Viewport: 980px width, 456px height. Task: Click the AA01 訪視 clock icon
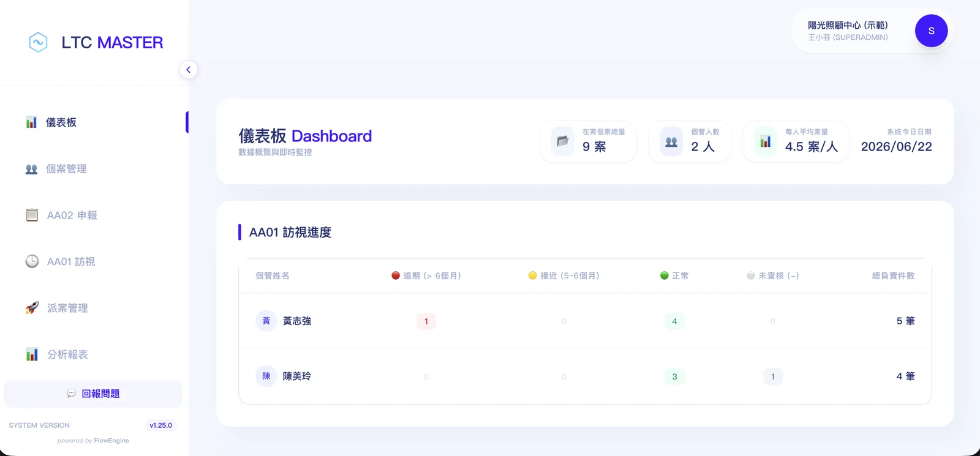[x=32, y=261]
